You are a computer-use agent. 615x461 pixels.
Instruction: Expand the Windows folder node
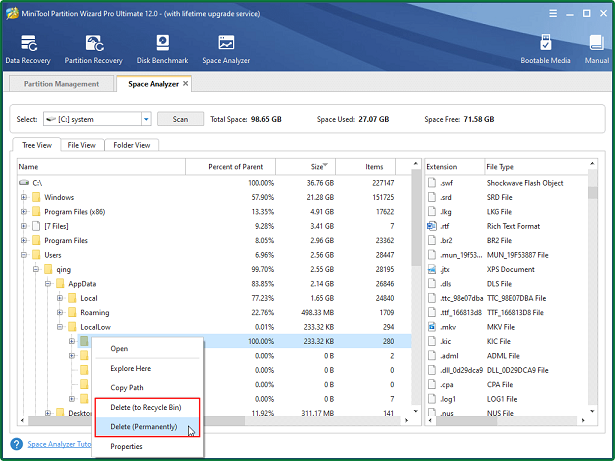pos(24,197)
